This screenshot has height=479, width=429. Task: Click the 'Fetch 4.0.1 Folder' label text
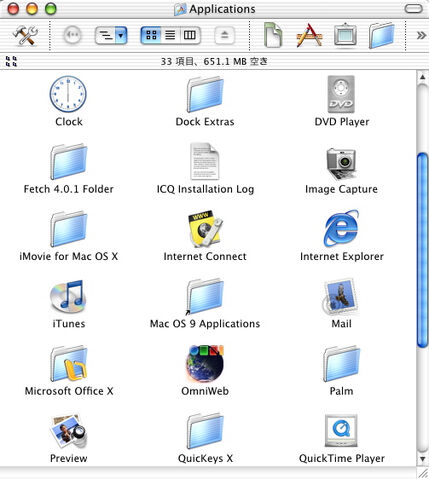coord(69,189)
